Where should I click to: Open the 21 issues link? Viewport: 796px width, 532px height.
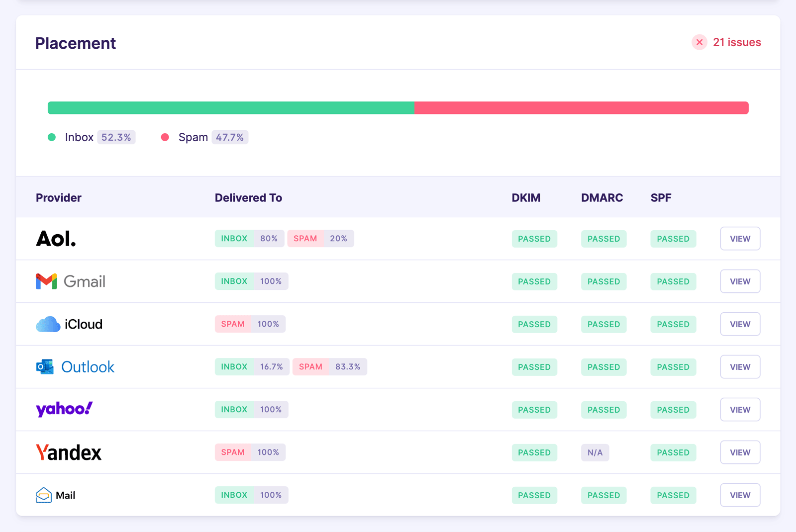[x=737, y=42]
